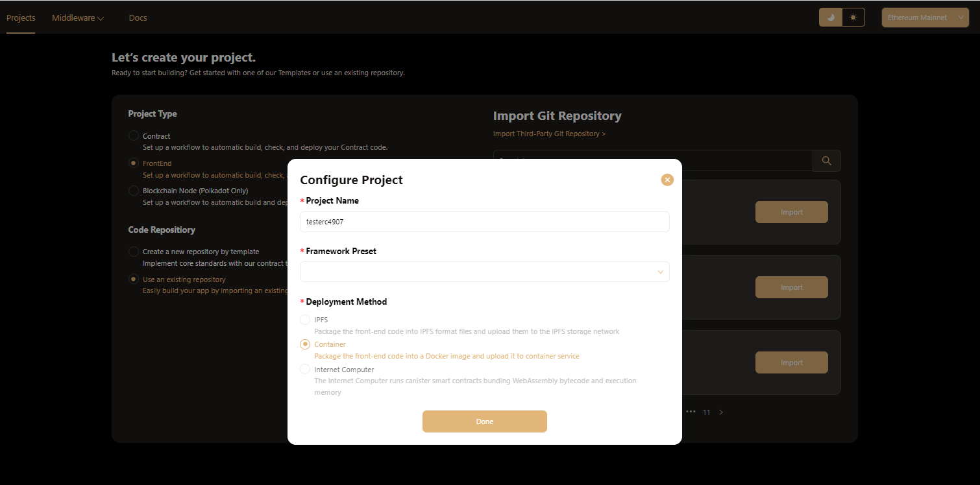The height and width of the screenshot is (485, 980).
Task: Click the Deployment Method label
Action: pyautogui.click(x=347, y=302)
